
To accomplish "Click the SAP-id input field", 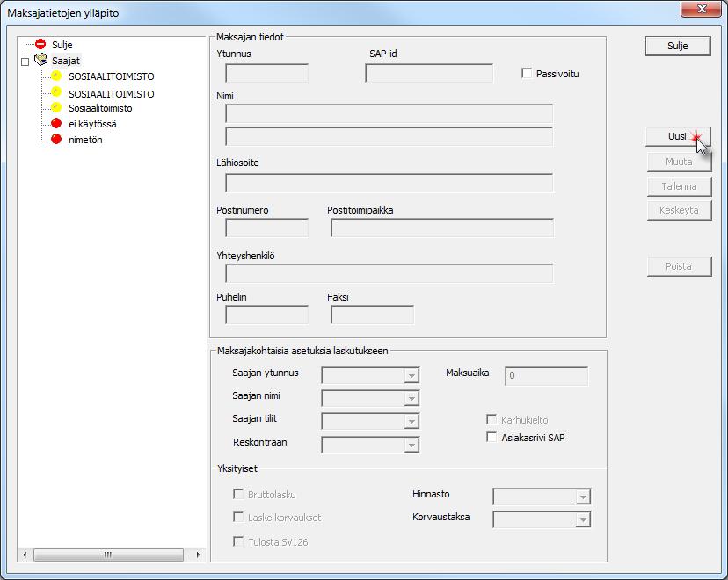I will pos(429,73).
